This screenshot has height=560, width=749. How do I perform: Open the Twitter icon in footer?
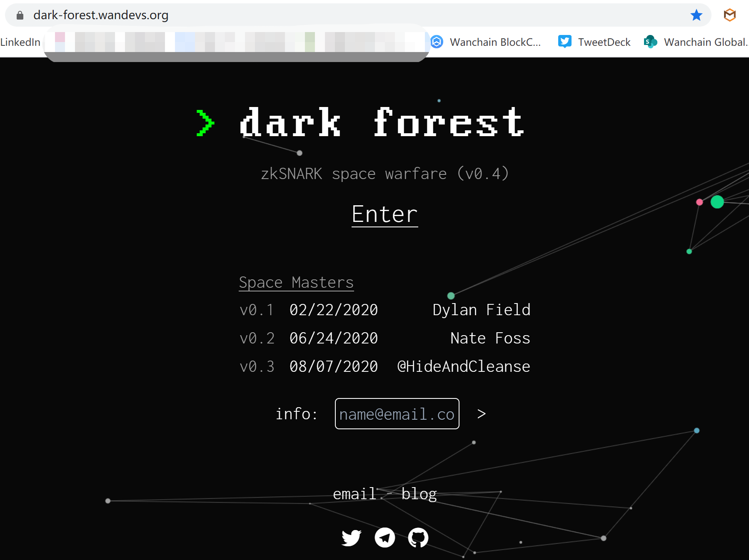(x=351, y=538)
